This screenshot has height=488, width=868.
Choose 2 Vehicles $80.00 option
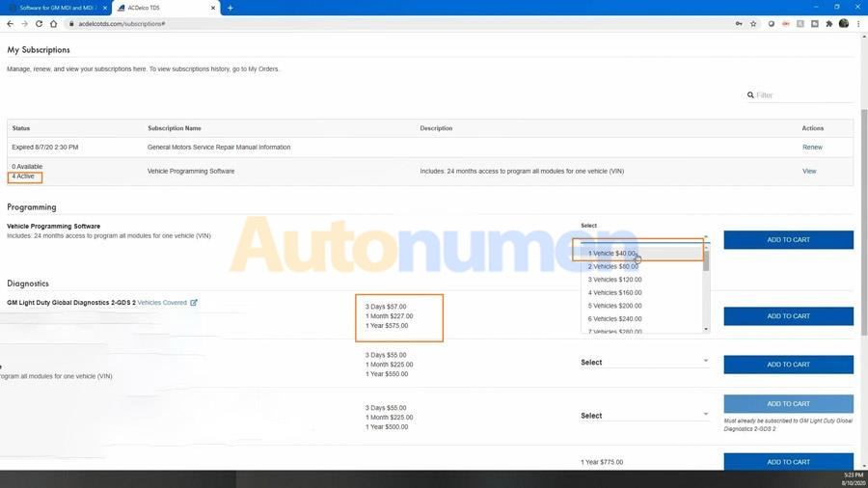[642, 267]
